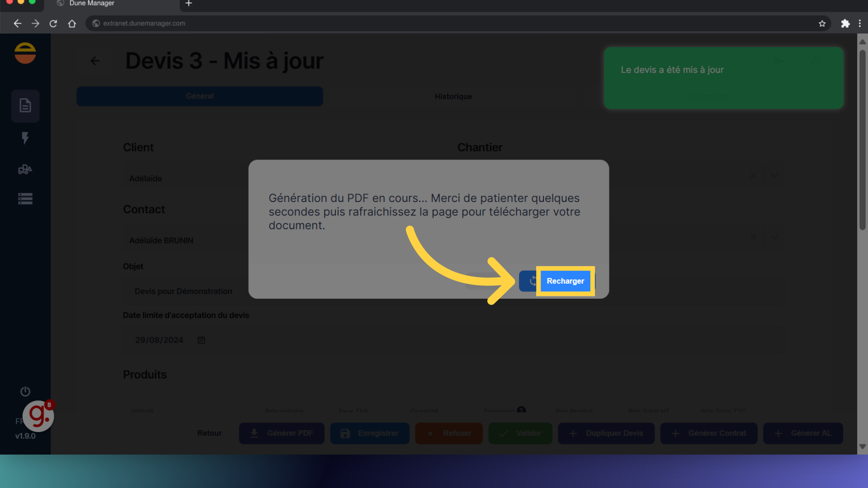Open the truck fleet sidebar icon
Screen dimensions: 868x488
(x=25, y=169)
